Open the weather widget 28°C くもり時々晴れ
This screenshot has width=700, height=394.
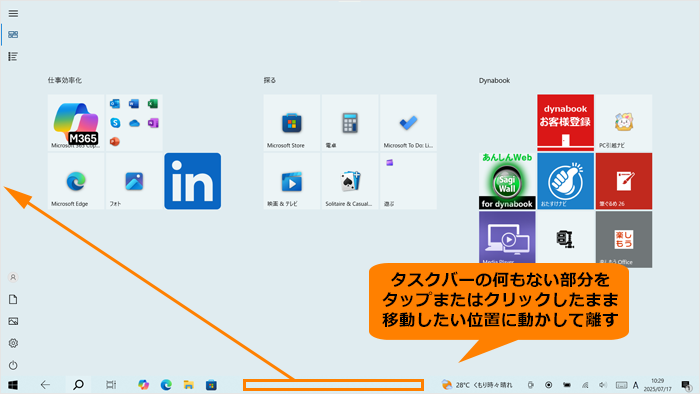point(477,385)
